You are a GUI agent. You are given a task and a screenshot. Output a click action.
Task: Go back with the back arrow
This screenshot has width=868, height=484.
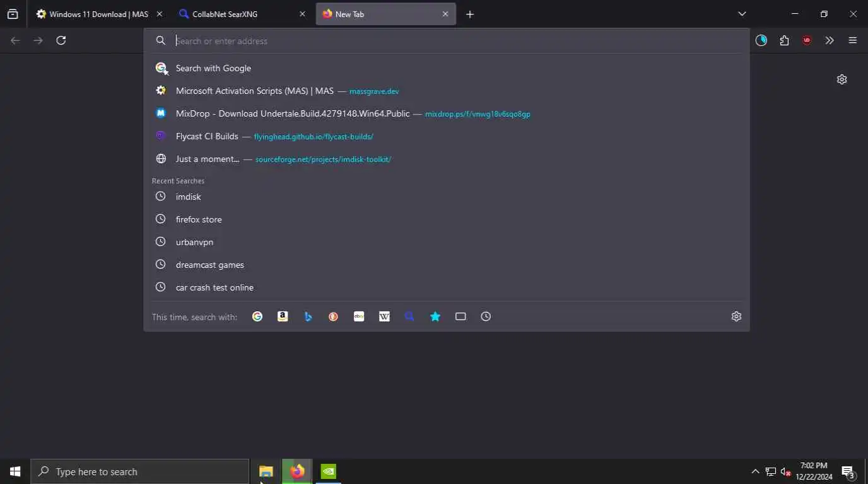pos(15,40)
